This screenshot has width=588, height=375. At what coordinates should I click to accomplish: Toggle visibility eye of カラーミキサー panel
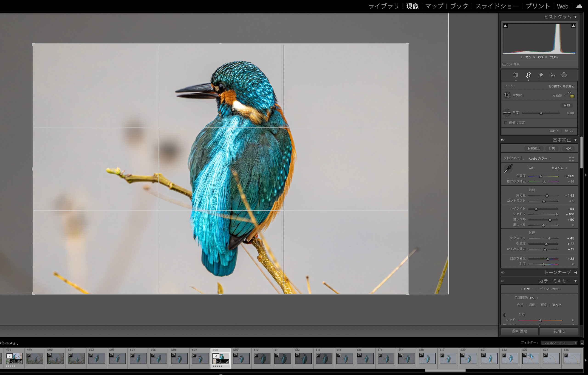click(x=503, y=281)
